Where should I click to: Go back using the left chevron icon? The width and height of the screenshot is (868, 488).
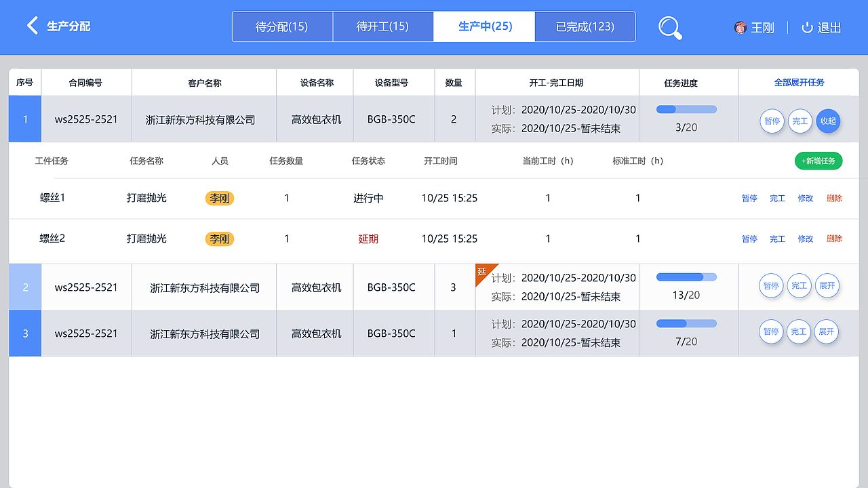32,26
